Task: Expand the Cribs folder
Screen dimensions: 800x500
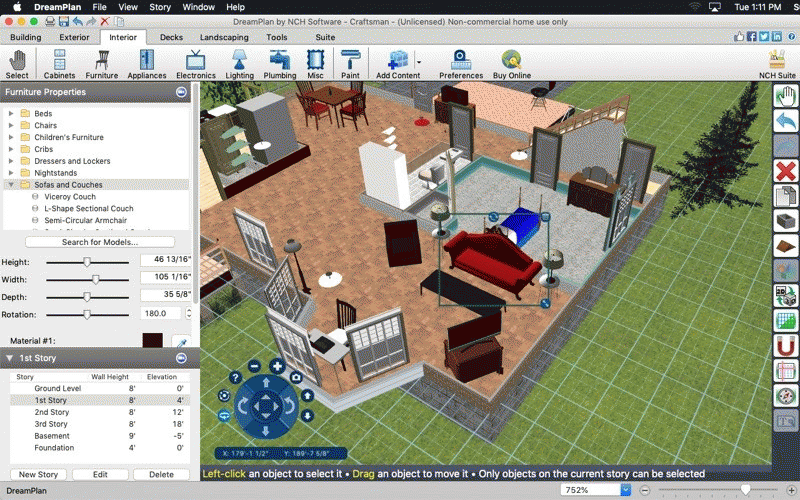Action: (11, 149)
